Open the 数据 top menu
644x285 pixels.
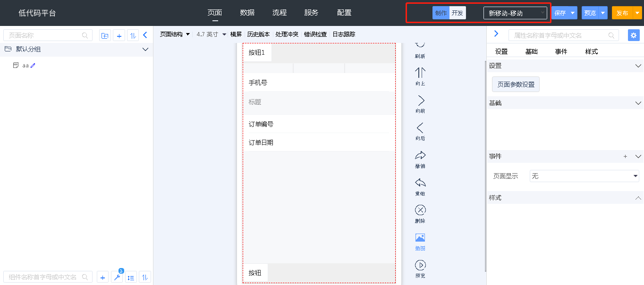(247, 13)
